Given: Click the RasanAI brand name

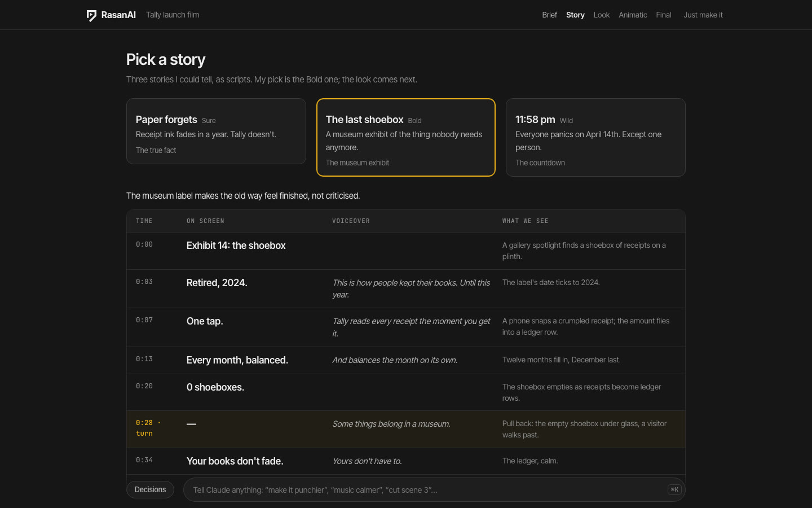Looking at the screenshot, I should point(118,15).
